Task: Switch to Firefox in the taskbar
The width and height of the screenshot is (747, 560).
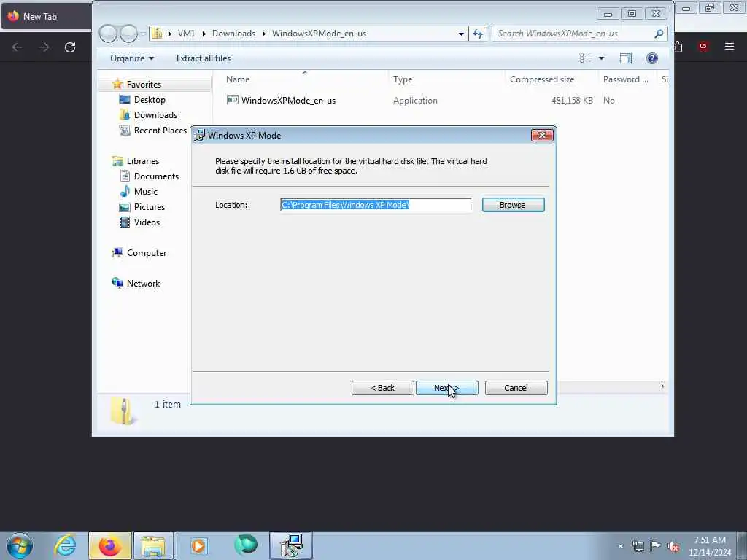Action: click(109, 545)
